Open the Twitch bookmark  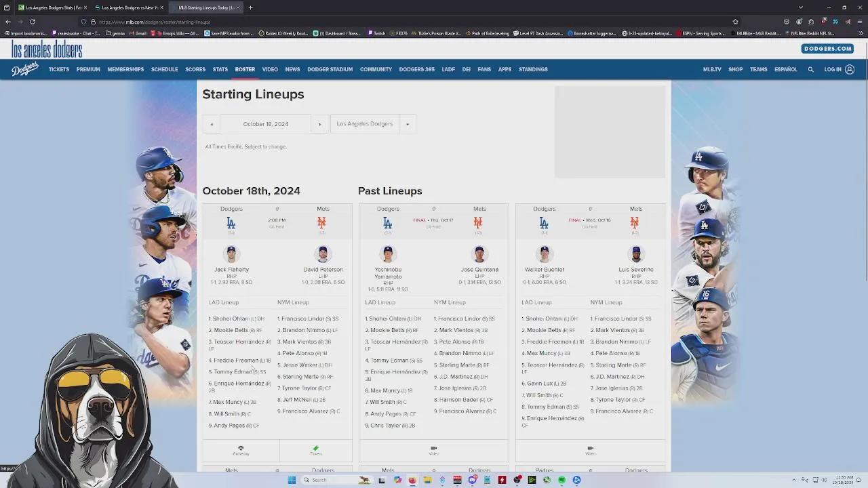(x=377, y=33)
